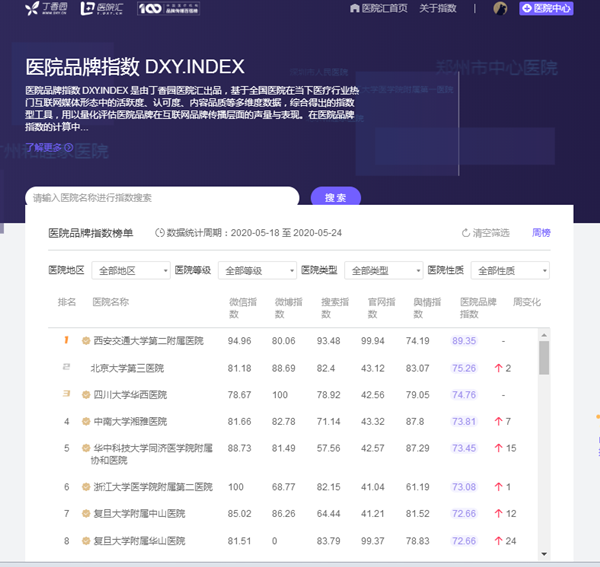Click the user avatar icon

tap(500, 8)
